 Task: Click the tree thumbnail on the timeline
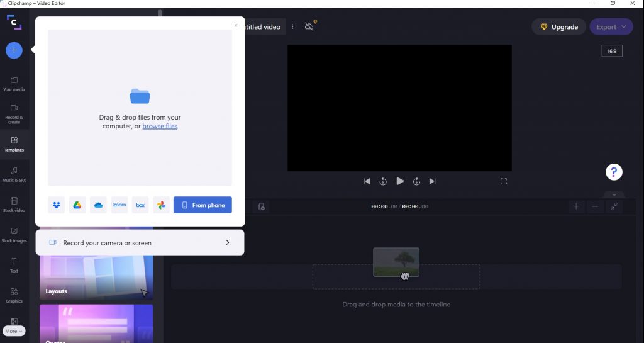tap(396, 262)
